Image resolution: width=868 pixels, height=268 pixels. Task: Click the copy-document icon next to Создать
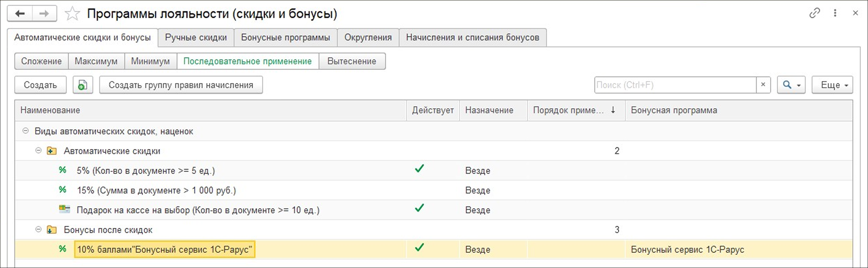click(83, 85)
